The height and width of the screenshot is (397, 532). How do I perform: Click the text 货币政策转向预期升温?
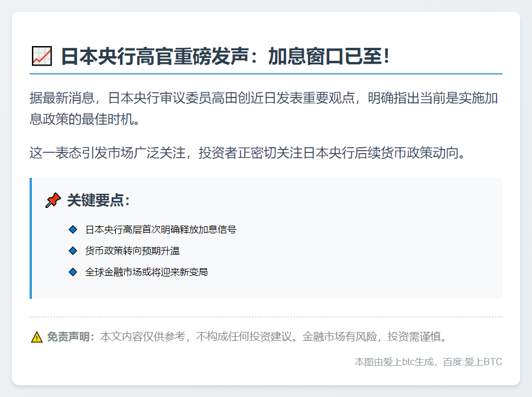[x=132, y=251]
